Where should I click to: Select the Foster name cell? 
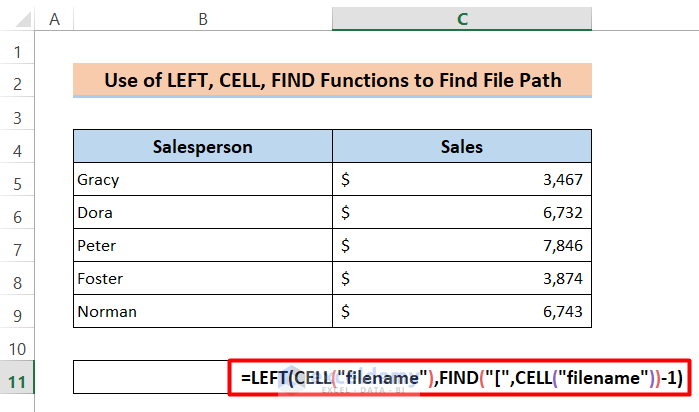tap(203, 279)
